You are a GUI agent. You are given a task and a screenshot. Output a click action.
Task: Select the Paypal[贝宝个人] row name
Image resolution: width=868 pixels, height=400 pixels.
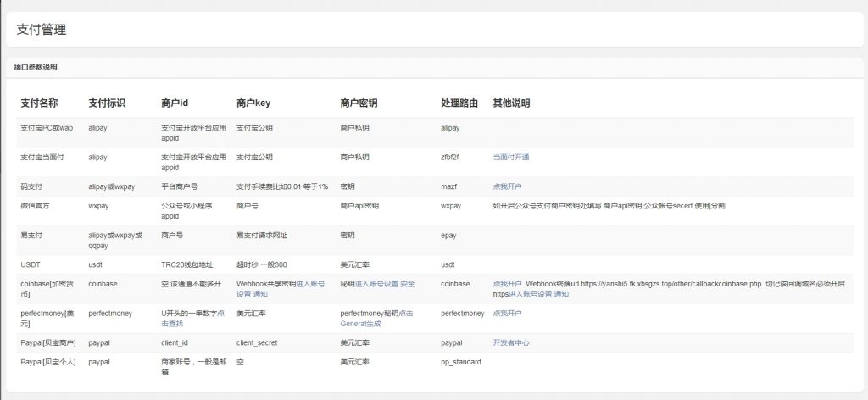point(48,362)
